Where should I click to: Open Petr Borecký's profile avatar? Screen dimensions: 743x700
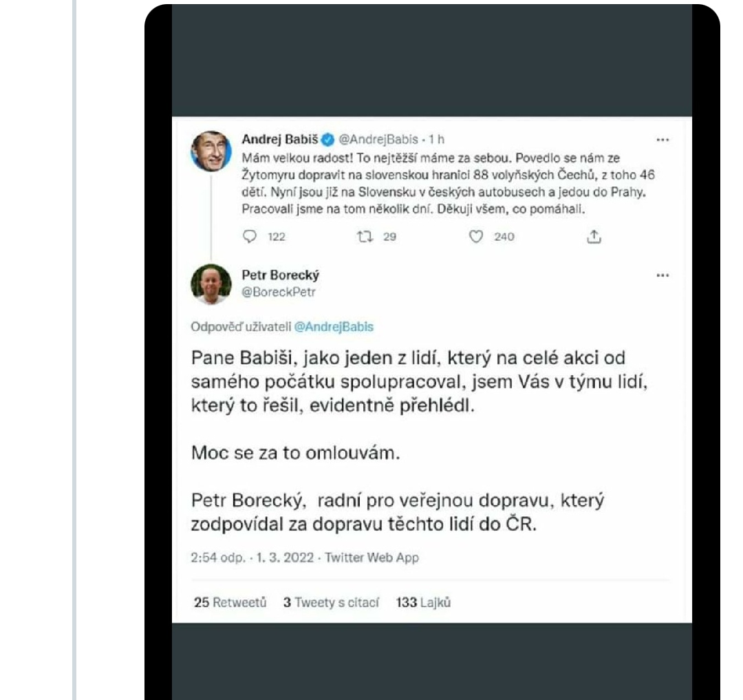pos(211,284)
